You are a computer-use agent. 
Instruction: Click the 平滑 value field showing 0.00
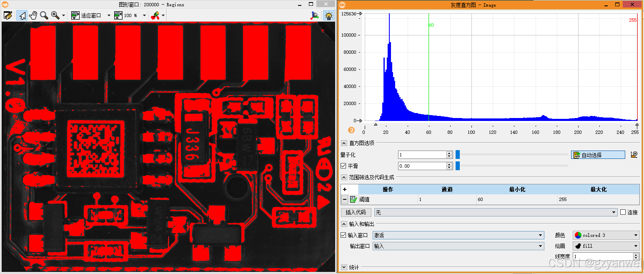coord(422,166)
